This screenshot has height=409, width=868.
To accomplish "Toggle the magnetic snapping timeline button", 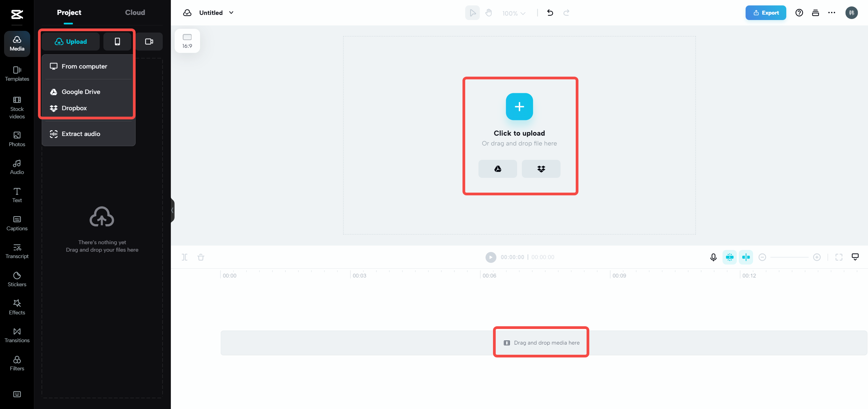I will tap(729, 257).
